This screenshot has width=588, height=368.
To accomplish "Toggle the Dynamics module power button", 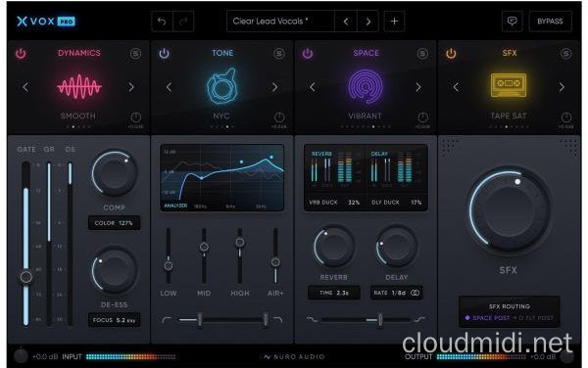I will coord(21,54).
